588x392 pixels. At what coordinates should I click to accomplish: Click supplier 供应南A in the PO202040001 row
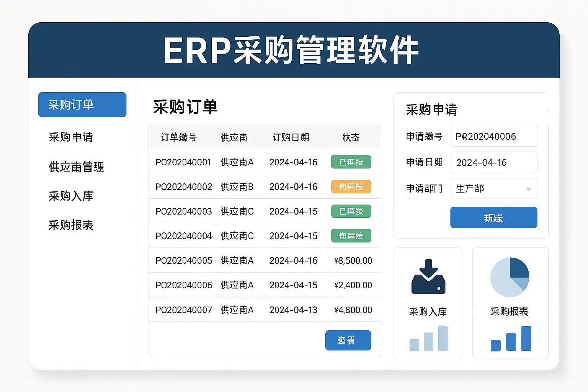(237, 162)
